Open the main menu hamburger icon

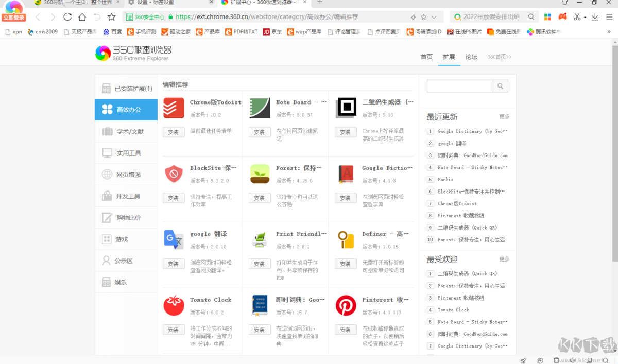click(x=609, y=17)
